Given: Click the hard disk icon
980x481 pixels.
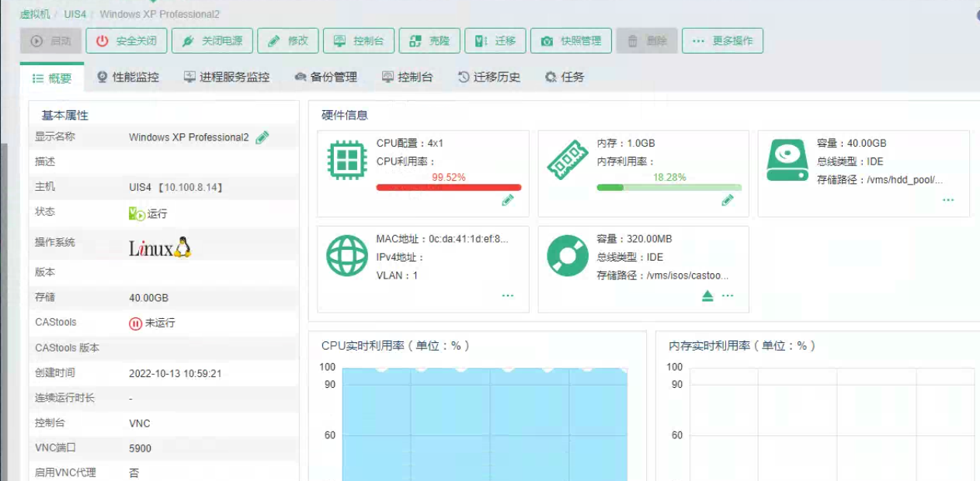Looking at the screenshot, I should (x=787, y=161).
